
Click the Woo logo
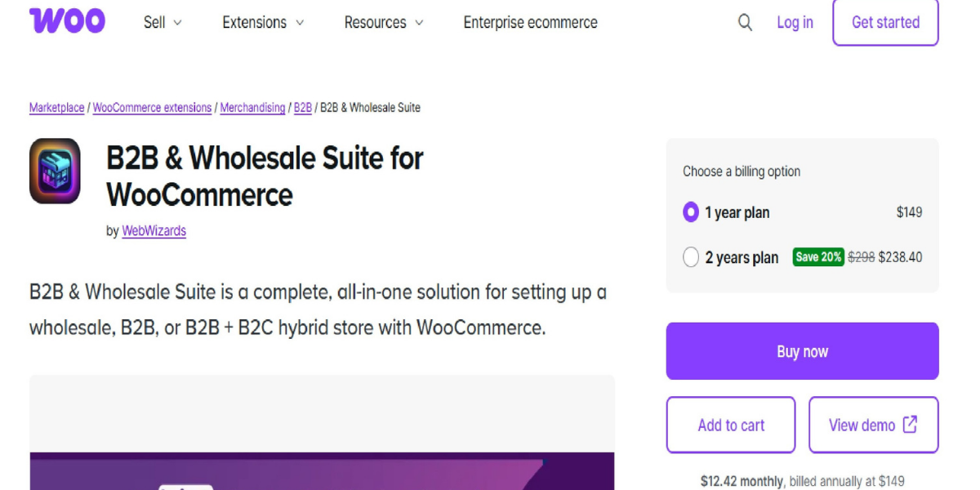[x=67, y=21]
